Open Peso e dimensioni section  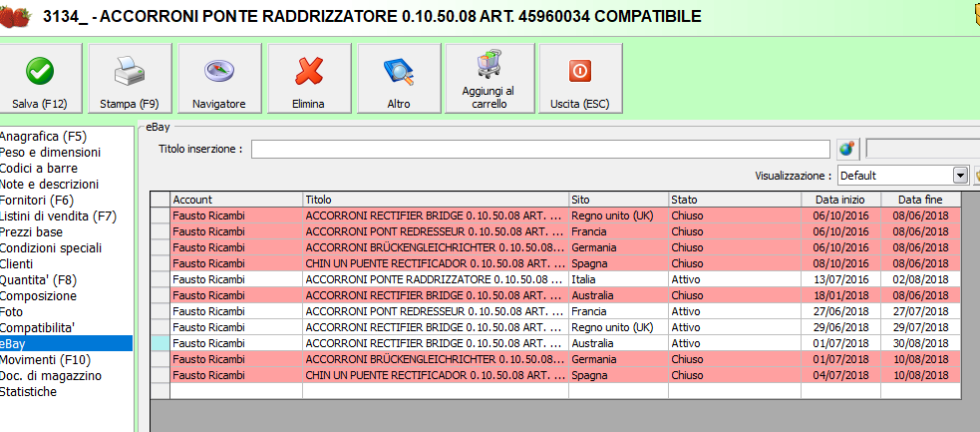click(50, 152)
